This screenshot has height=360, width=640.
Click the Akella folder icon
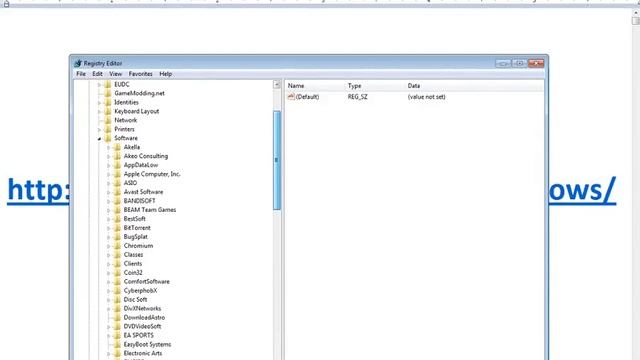click(x=117, y=147)
